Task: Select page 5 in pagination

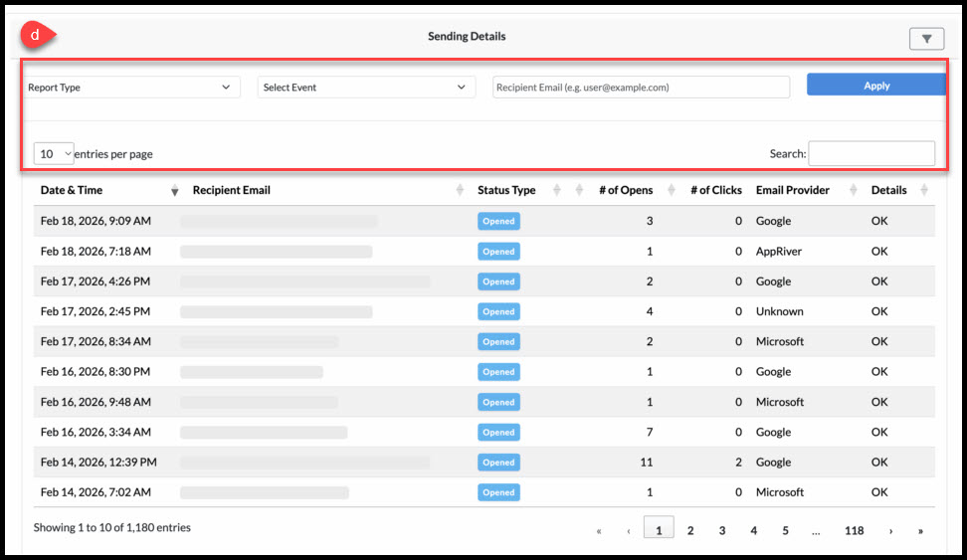Action: coord(785,530)
